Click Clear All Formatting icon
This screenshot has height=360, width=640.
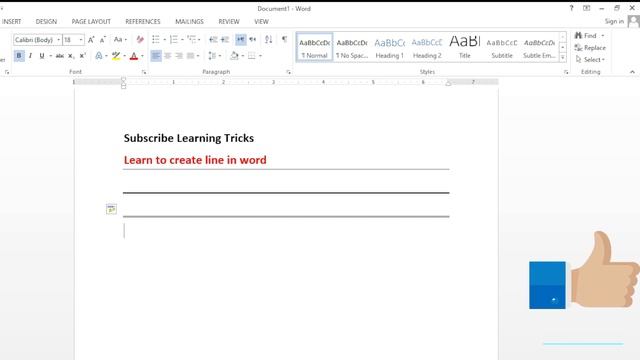pyautogui.click(x=140, y=39)
